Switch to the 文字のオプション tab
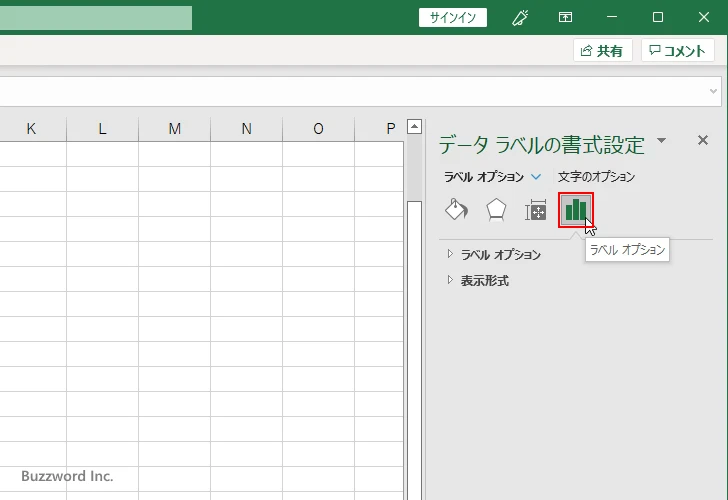728x500 pixels. (x=596, y=176)
